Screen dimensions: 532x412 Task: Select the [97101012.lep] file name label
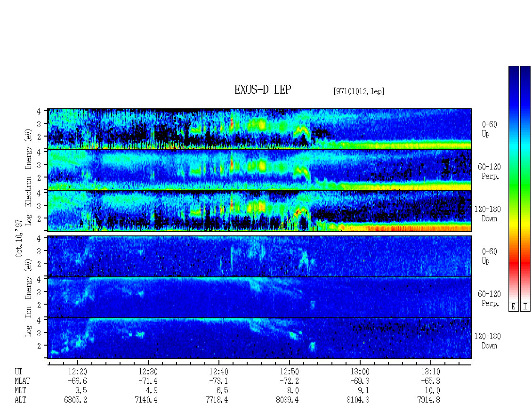[x=359, y=91]
